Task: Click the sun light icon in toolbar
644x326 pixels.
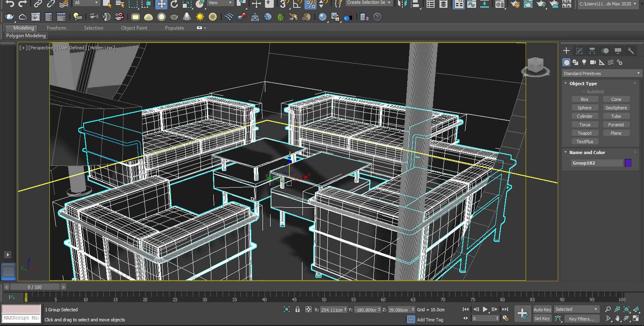Action: [200, 17]
